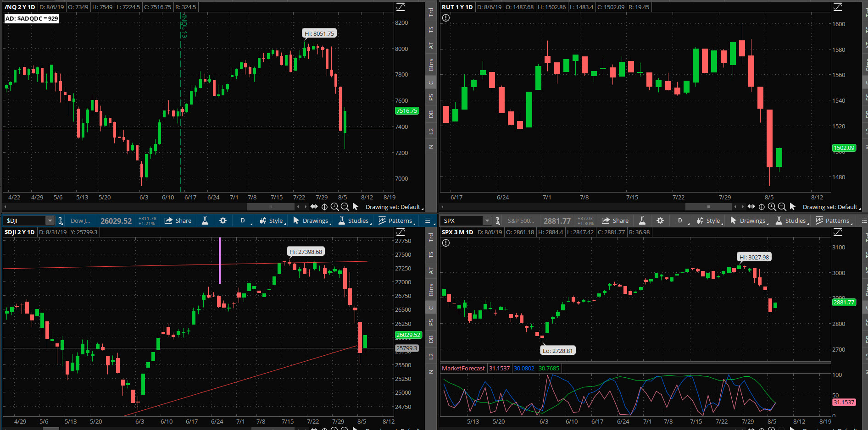
Task: Click the pink vertical line on $DJI chart
Action: [x=220, y=260]
